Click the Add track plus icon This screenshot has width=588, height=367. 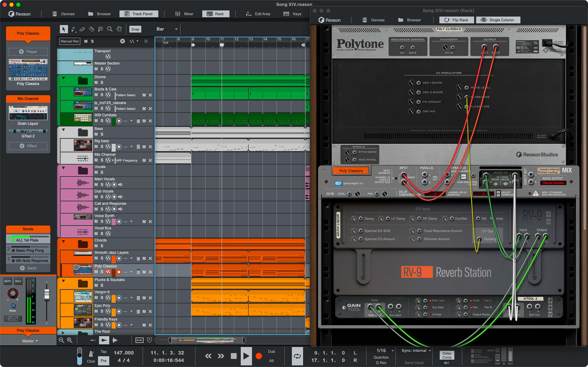click(122, 41)
